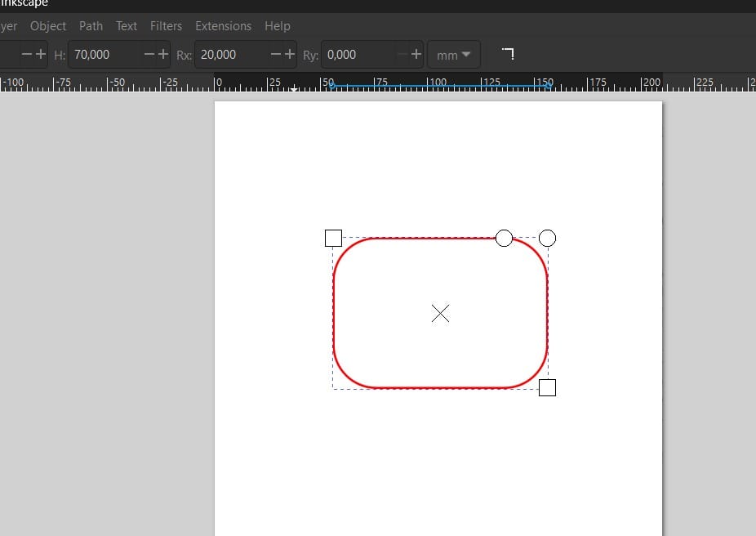Click the circle handle at top-right corner

coord(547,239)
